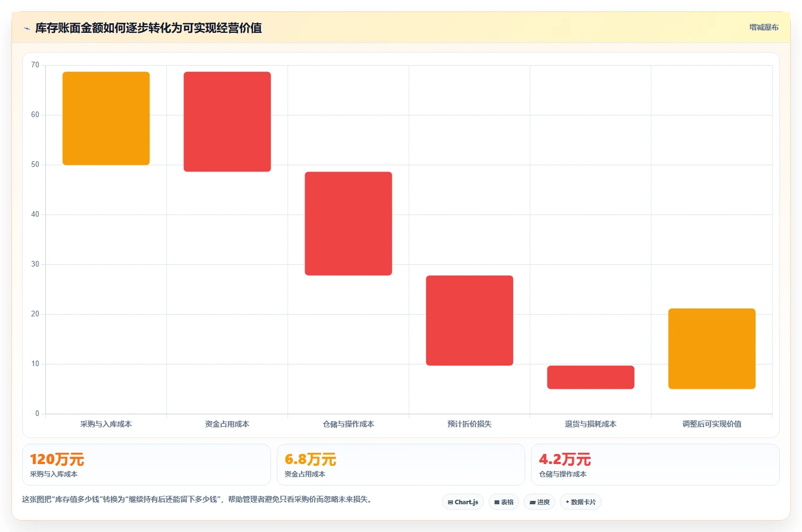The width and height of the screenshot is (802, 532).
Task: Click the 采购与入库成本 x-axis label
Action: (x=106, y=424)
